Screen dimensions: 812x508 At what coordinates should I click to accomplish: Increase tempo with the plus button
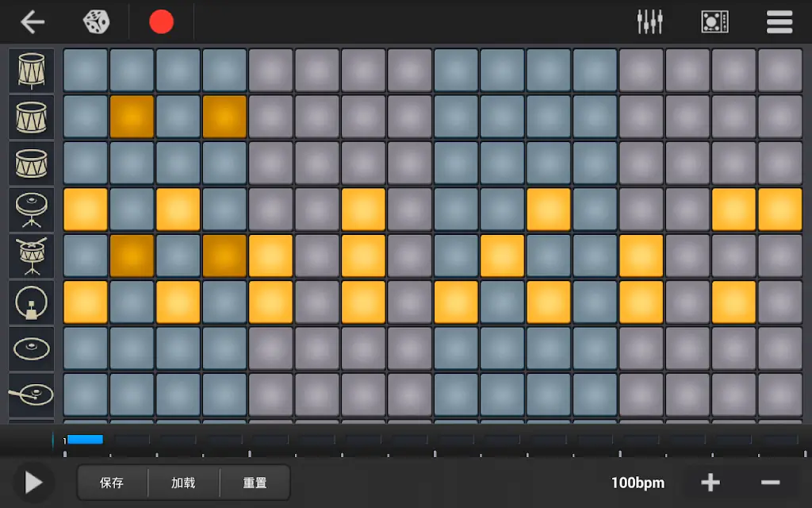tap(710, 483)
